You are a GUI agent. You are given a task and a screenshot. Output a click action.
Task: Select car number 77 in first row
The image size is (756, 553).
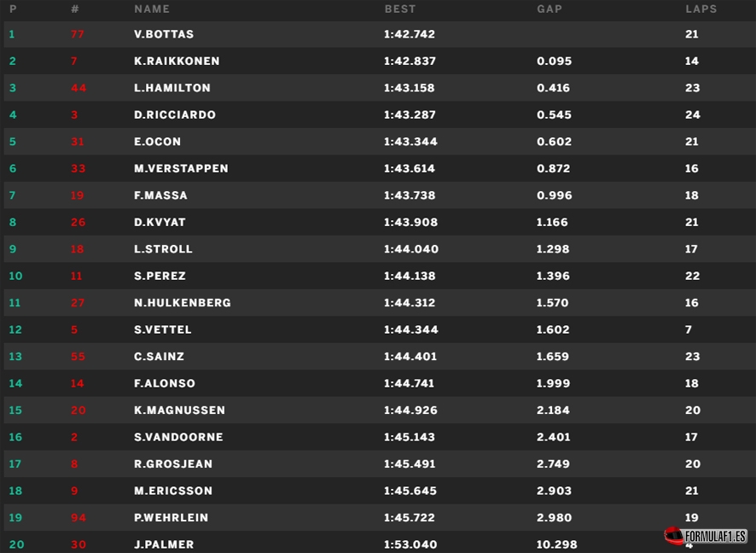pyautogui.click(x=77, y=34)
